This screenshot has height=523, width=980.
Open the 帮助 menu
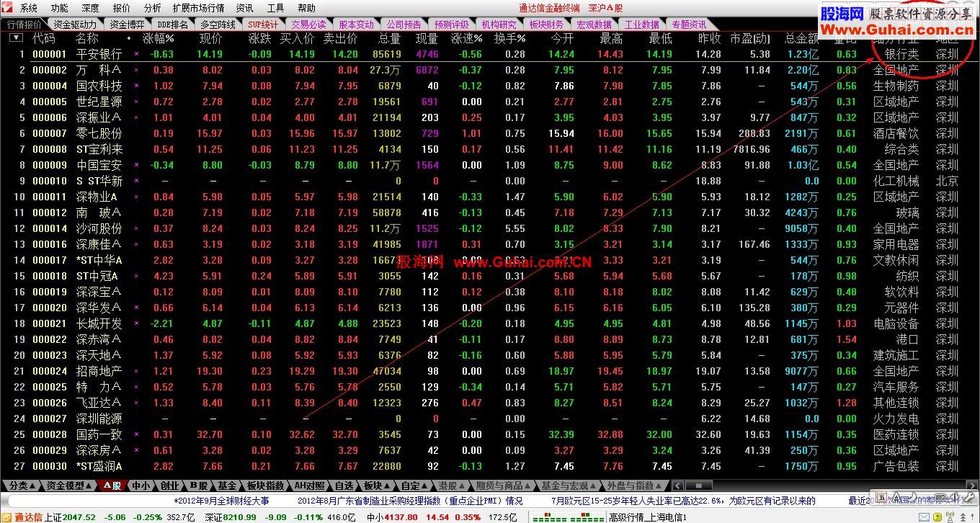[x=306, y=8]
